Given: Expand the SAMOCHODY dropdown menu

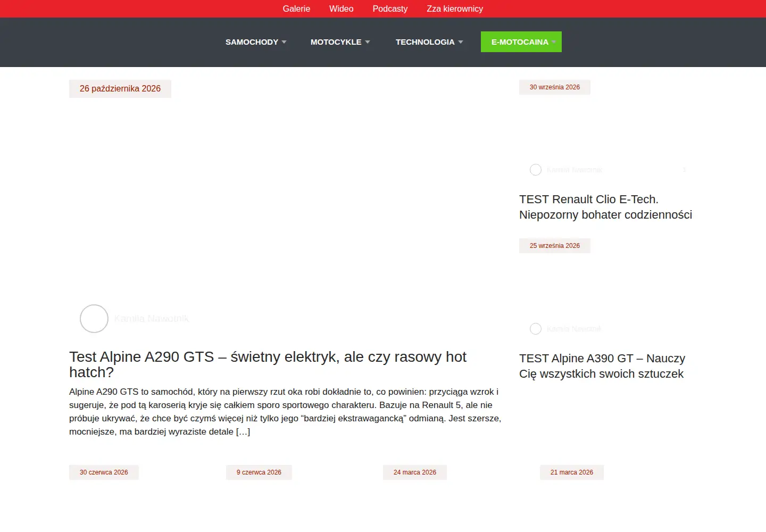Looking at the screenshot, I should tap(256, 42).
